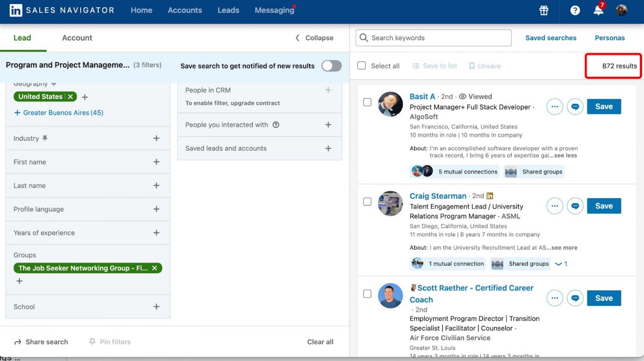Enable the save search notification toggle
Image resolution: width=644 pixels, height=361 pixels.
(x=331, y=66)
